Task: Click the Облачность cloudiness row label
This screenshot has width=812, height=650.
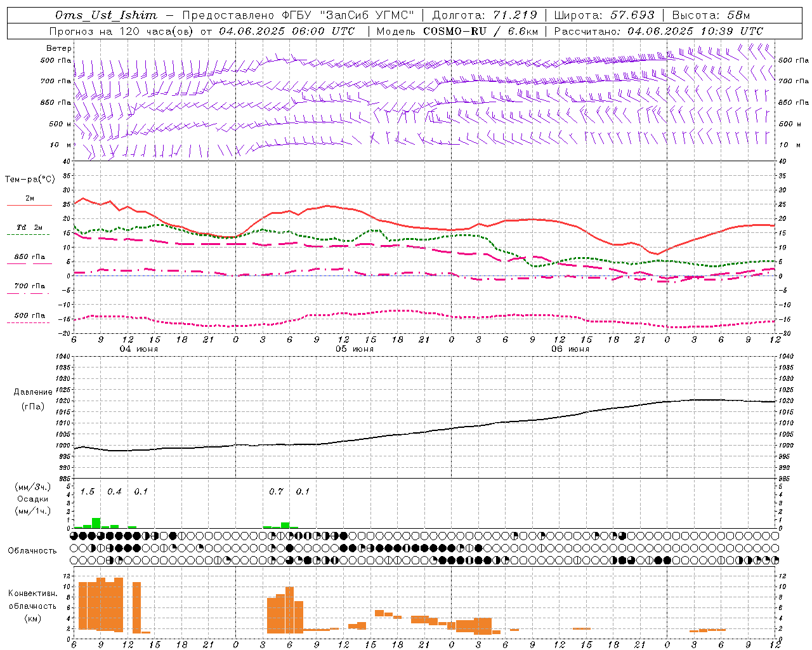Action: point(32,550)
